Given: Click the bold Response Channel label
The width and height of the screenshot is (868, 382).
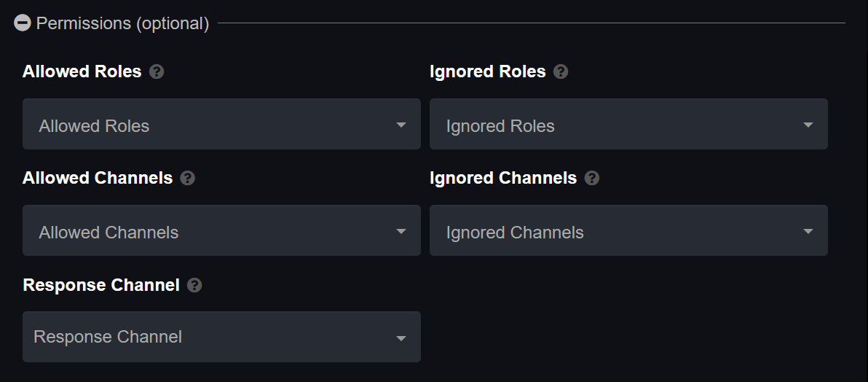Looking at the screenshot, I should pyautogui.click(x=101, y=285).
